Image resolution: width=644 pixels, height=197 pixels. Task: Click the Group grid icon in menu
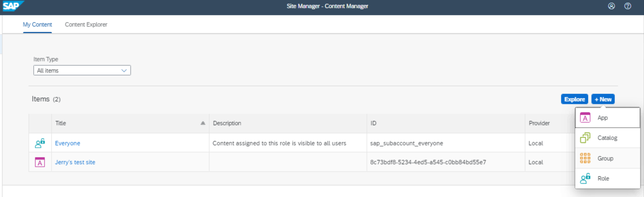[x=585, y=158]
